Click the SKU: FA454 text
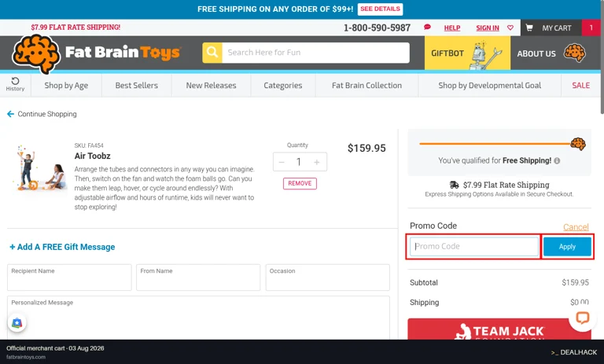Screen dimensions: 604x364 89,145
